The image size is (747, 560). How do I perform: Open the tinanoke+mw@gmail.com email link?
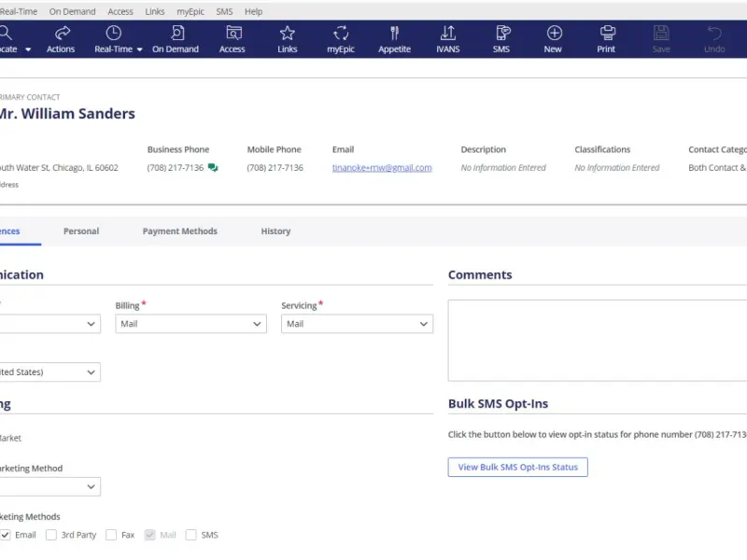pyautogui.click(x=382, y=168)
